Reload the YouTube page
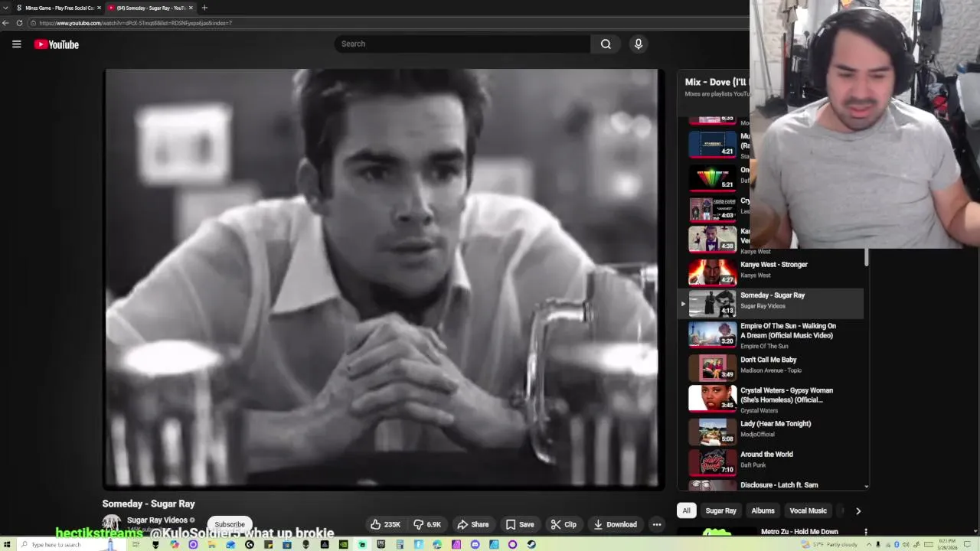Viewport: 980px width, 551px height. click(x=19, y=23)
